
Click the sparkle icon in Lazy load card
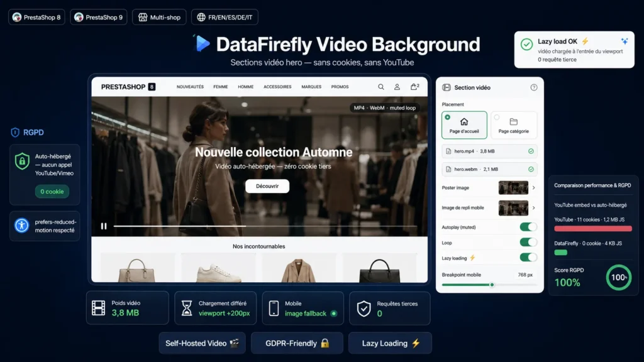(x=625, y=41)
